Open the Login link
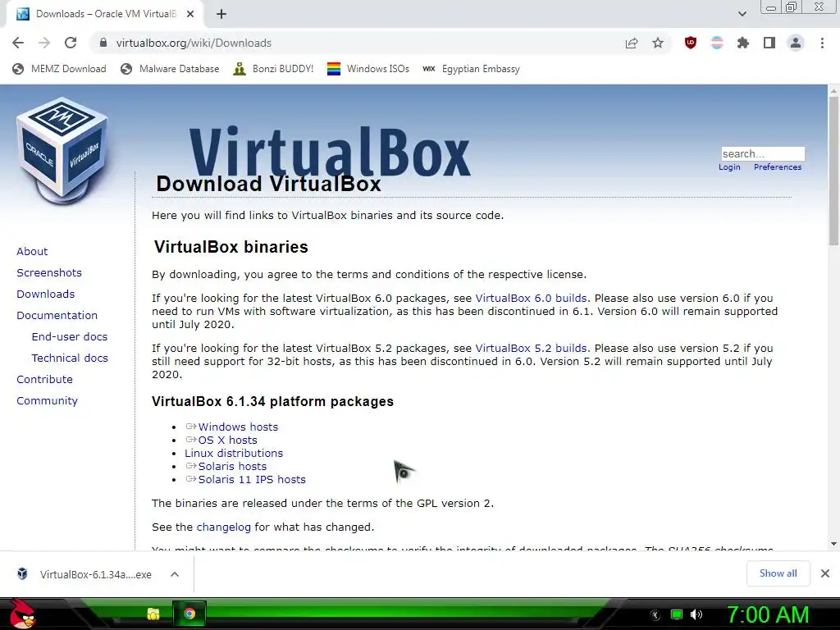Image resolution: width=840 pixels, height=630 pixels. [x=729, y=167]
